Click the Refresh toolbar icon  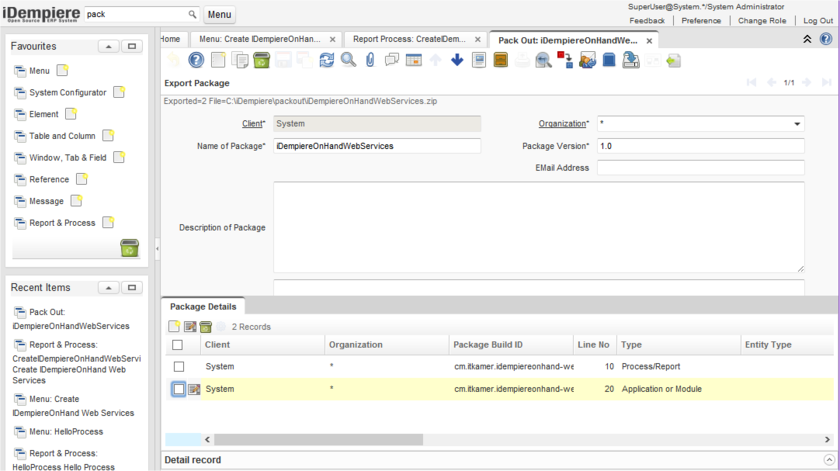point(327,61)
